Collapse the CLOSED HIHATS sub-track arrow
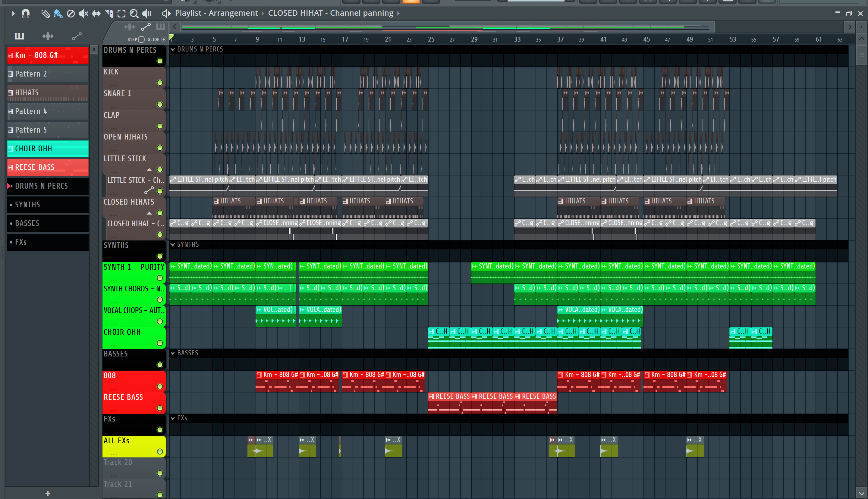Screen dimensions: 868x499 click(149, 213)
